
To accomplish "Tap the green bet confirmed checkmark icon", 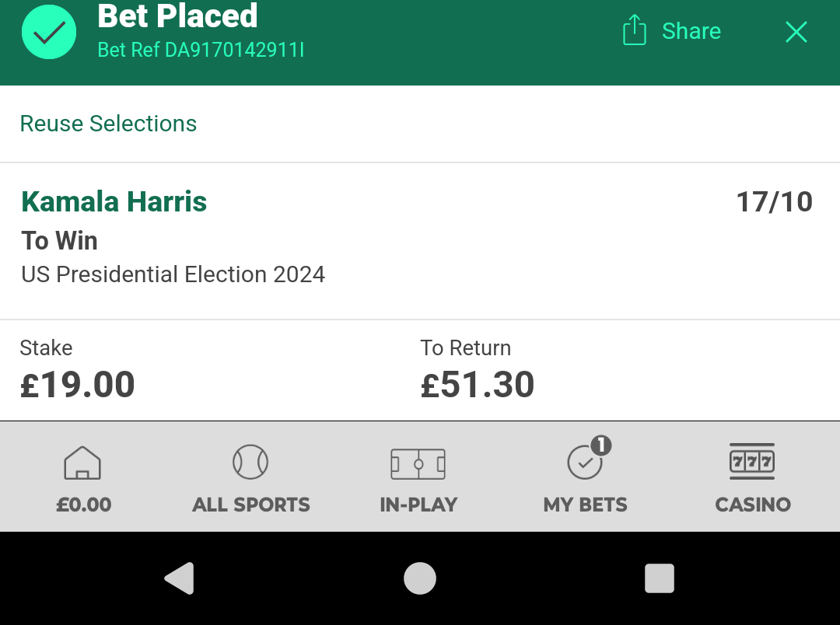I will pyautogui.click(x=49, y=32).
